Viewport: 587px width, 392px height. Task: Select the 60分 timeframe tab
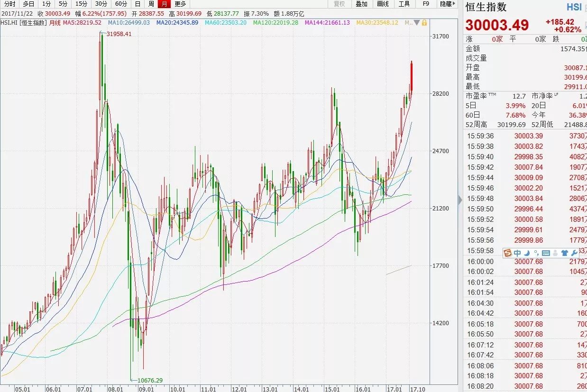point(121,4)
